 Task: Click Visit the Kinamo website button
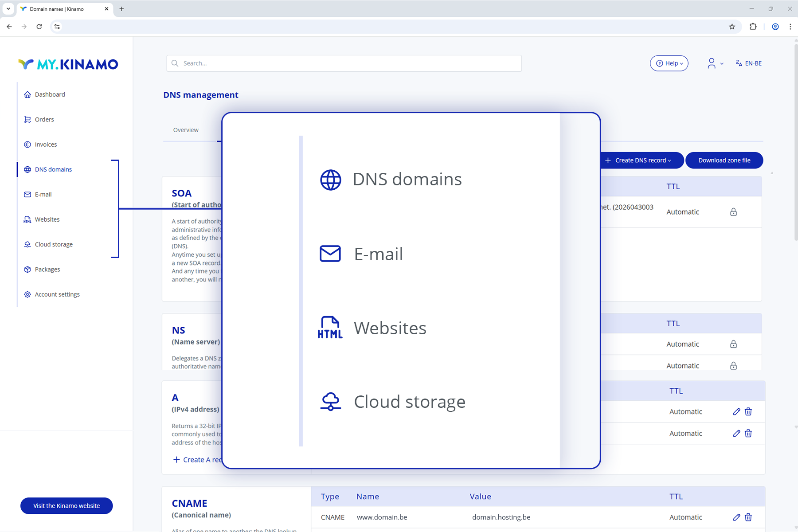click(66, 506)
